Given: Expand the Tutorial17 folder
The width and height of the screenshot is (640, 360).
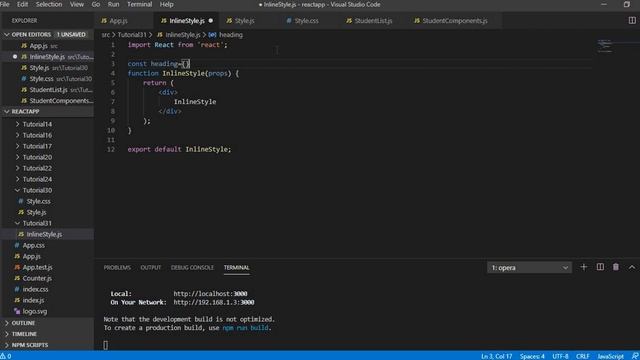Looking at the screenshot, I should 17,146.
